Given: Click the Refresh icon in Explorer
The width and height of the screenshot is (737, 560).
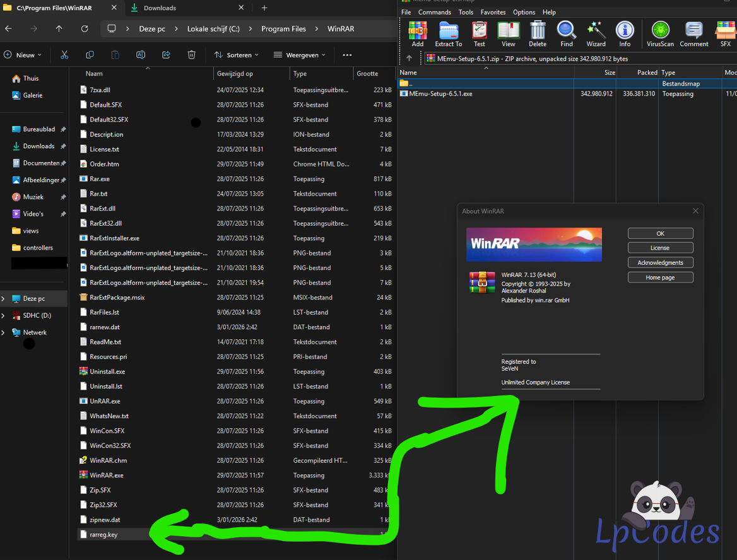Looking at the screenshot, I should click(85, 29).
